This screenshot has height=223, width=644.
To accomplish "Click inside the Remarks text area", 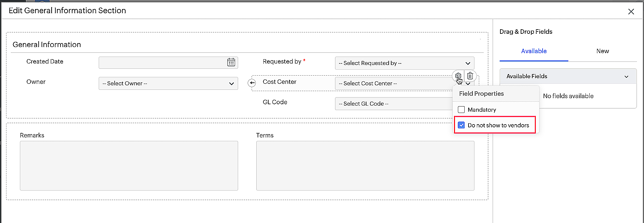I will [x=129, y=165].
